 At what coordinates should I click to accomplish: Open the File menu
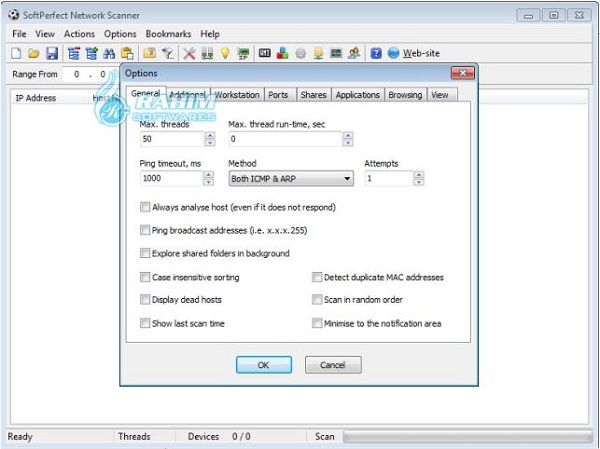pyautogui.click(x=19, y=34)
